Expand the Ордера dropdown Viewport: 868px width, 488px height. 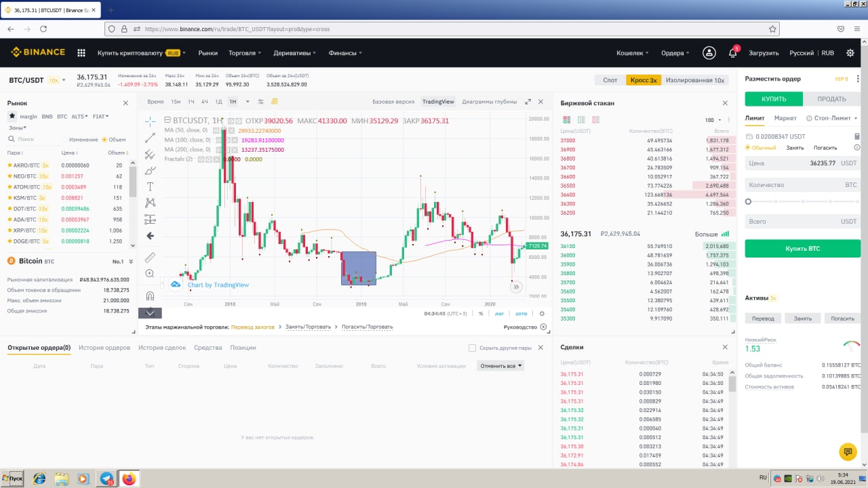[x=675, y=53]
